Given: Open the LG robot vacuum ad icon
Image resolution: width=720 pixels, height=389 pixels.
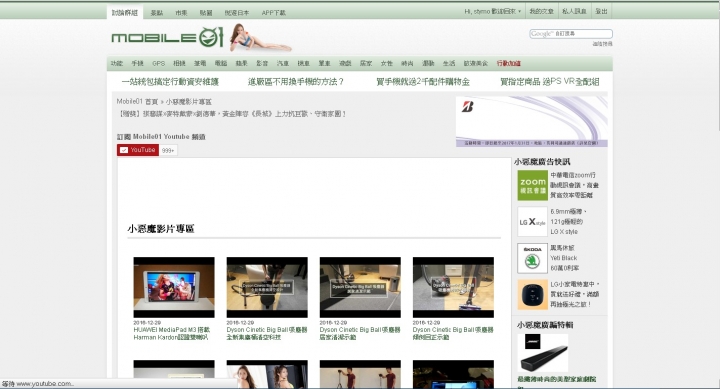Looking at the screenshot, I should [533, 294].
